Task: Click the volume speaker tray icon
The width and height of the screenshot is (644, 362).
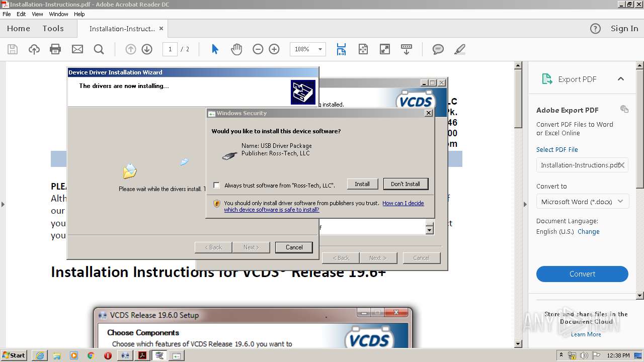Action: [x=584, y=355]
